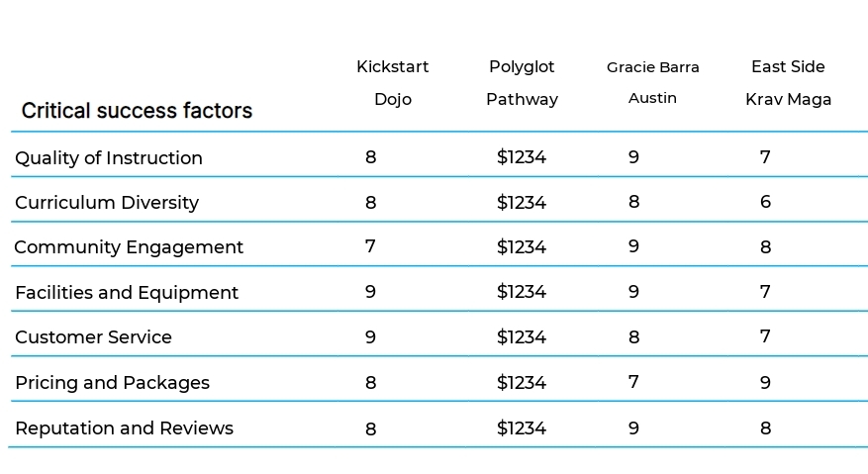The height and width of the screenshot is (474, 868).
Task: Click the Quality of Instruction row label
Action: pyautogui.click(x=109, y=157)
